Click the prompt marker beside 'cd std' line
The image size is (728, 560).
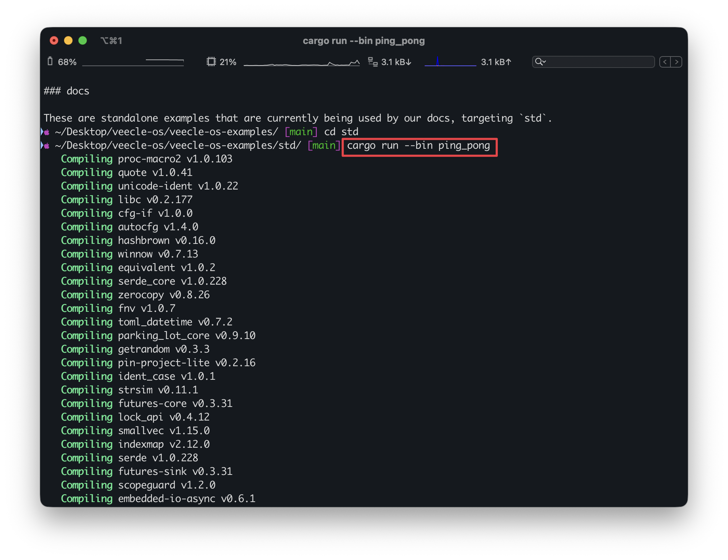click(x=45, y=132)
